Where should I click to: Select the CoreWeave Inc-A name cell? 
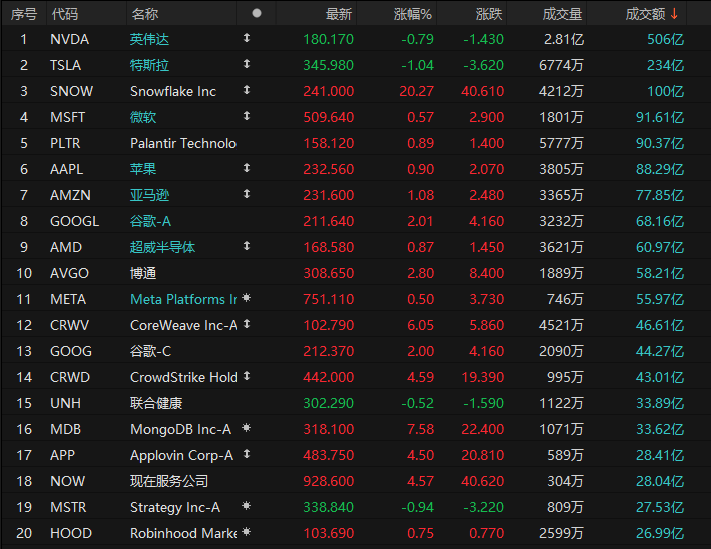tap(183, 325)
